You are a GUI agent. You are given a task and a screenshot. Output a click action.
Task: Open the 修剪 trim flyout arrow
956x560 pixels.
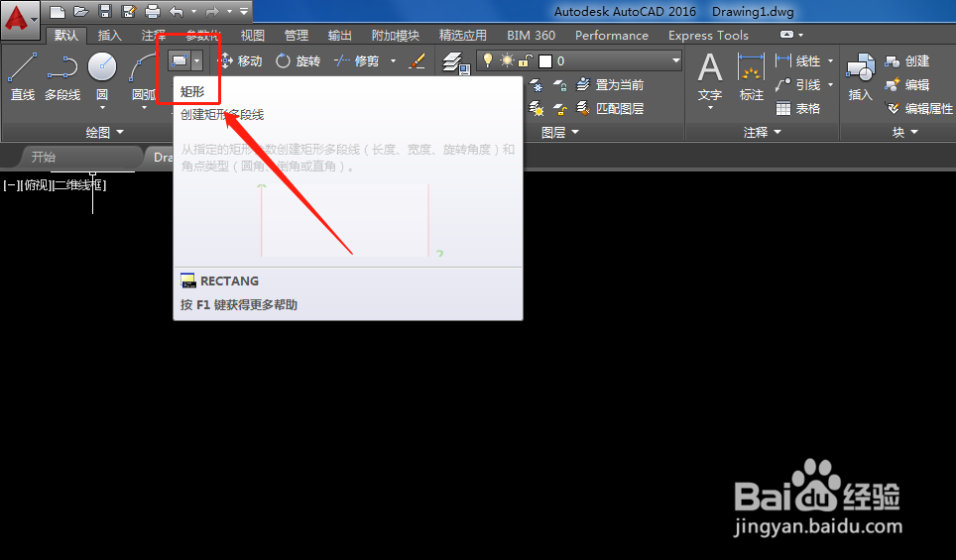pyautogui.click(x=394, y=60)
